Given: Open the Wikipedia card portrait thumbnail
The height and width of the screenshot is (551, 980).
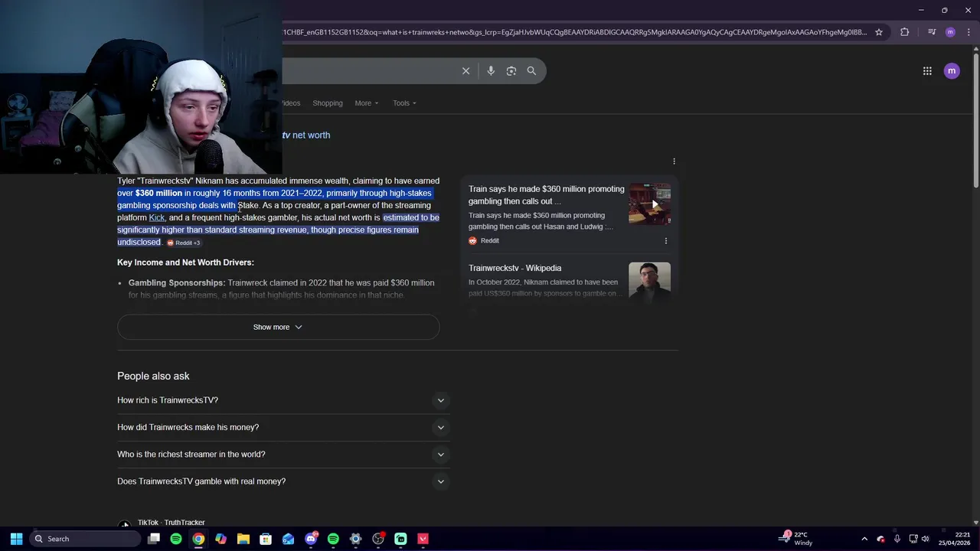Looking at the screenshot, I should pyautogui.click(x=650, y=282).
